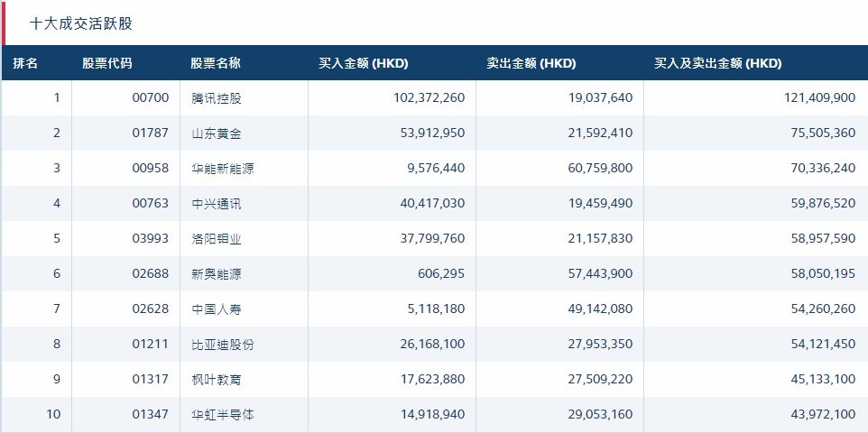The width and height of the screenshot is (868, 433).
Task: Click the 买入及卖出金额 (HKD) column header
Action: (x=718, y=63)
